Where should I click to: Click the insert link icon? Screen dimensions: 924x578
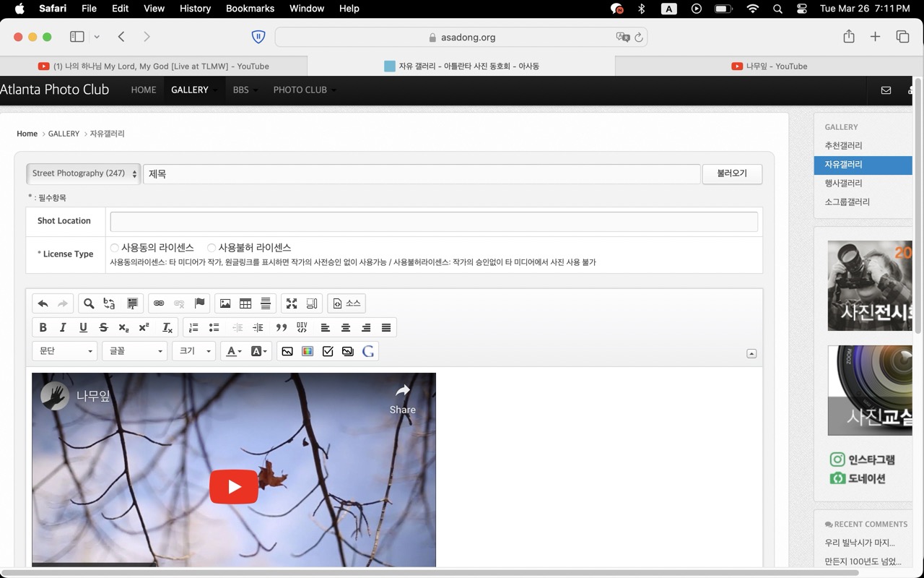pos(159,303)
